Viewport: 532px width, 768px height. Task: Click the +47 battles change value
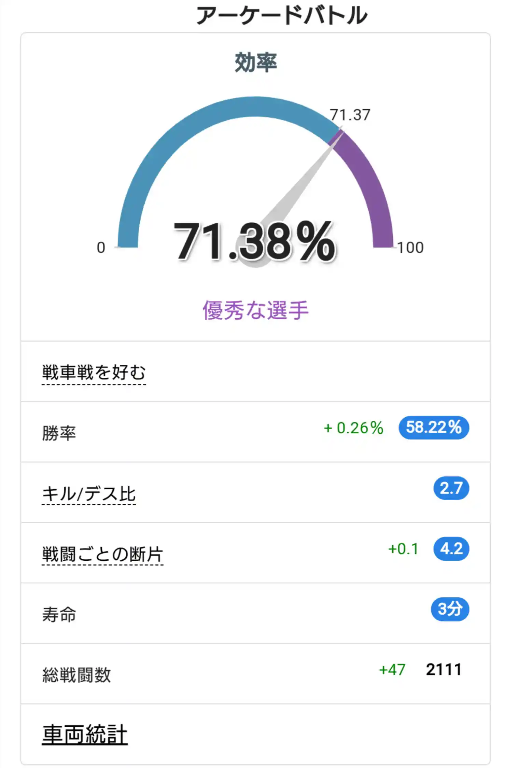coord(392,670)
